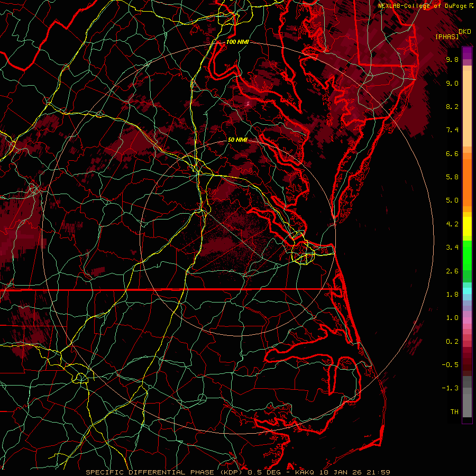Click the SPECIFIC DIFFERENTIAL PHASE (KDP) caption
Screen dimensions: 476x476
pyautogui.click(x=166, y=472)
